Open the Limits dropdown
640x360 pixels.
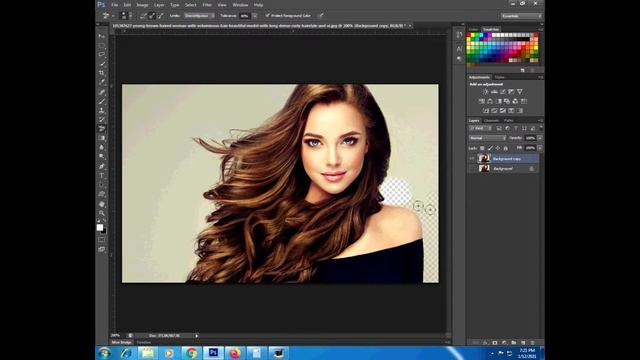pyautogui.click(x=199, y=16)
